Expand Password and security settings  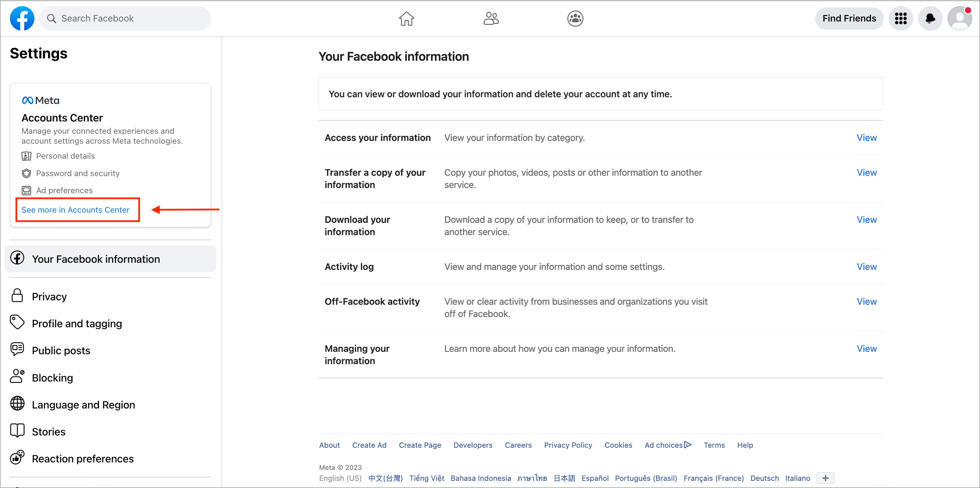click(x=77, y=173)
